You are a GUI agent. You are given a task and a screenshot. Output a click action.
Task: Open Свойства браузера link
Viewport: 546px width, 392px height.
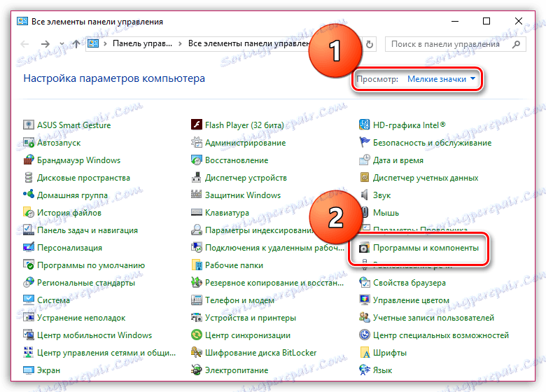(x=409, y=282)
